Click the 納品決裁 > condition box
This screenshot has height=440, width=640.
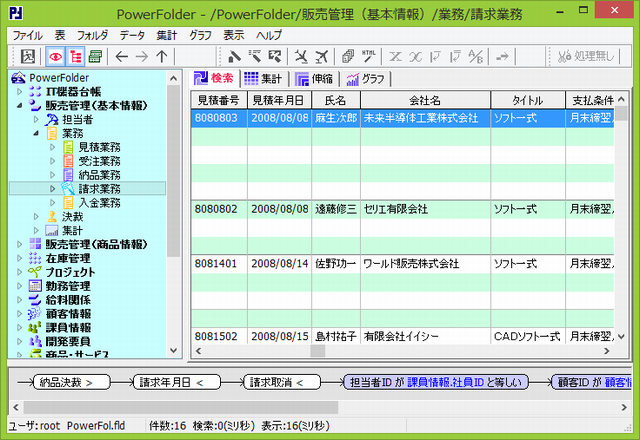(x=72, y=382)
